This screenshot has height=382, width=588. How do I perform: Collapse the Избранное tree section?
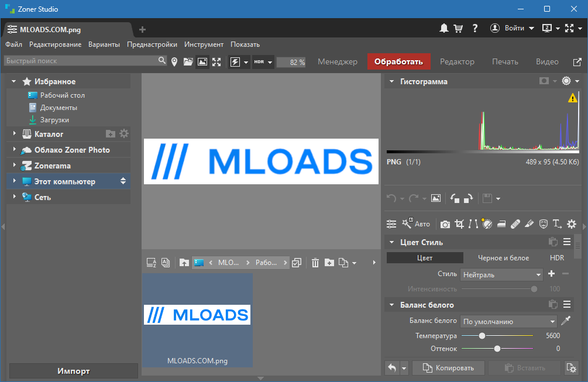[14, 81]
